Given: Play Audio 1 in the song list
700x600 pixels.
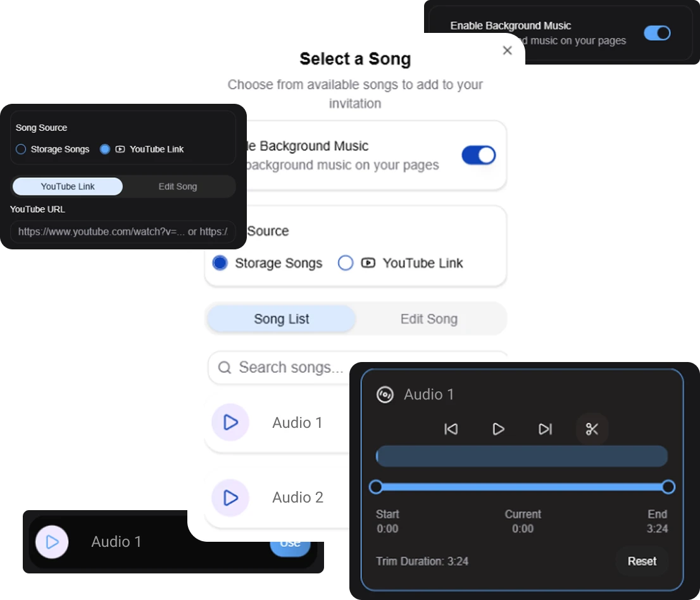Looking at the screenshot, I should [x=230, y=423].
